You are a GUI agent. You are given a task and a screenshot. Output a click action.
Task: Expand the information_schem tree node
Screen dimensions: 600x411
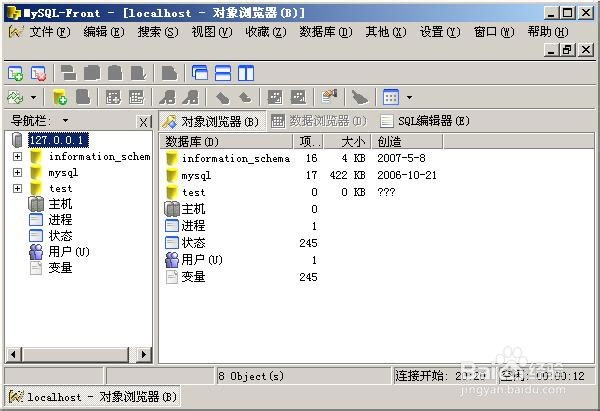point(17,156)
